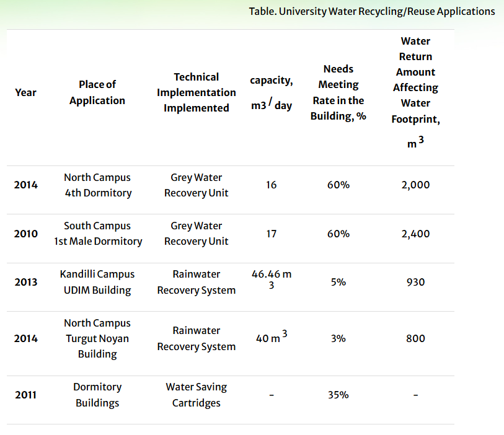Image resolution: width=504 pixels, height=435 pixels.
Task: Click the 'Dormitory Buildings' cell
Action: (x=97, y=395)
